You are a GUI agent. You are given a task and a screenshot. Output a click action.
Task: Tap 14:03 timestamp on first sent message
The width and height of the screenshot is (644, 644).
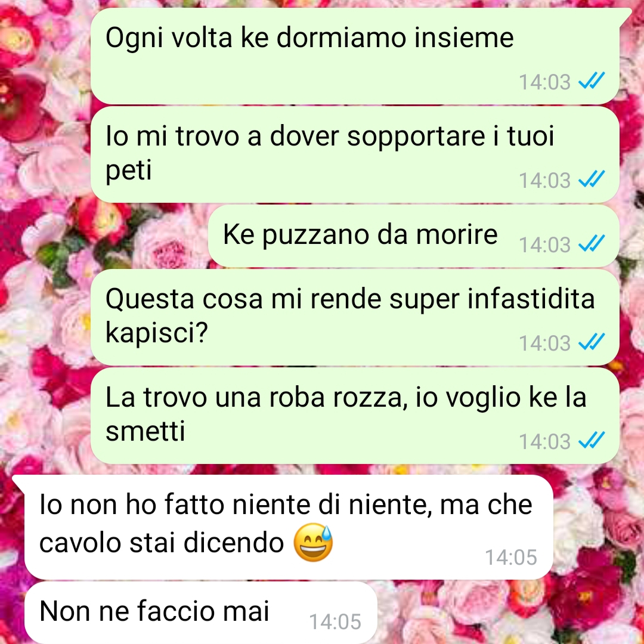(x=544, y=82)
